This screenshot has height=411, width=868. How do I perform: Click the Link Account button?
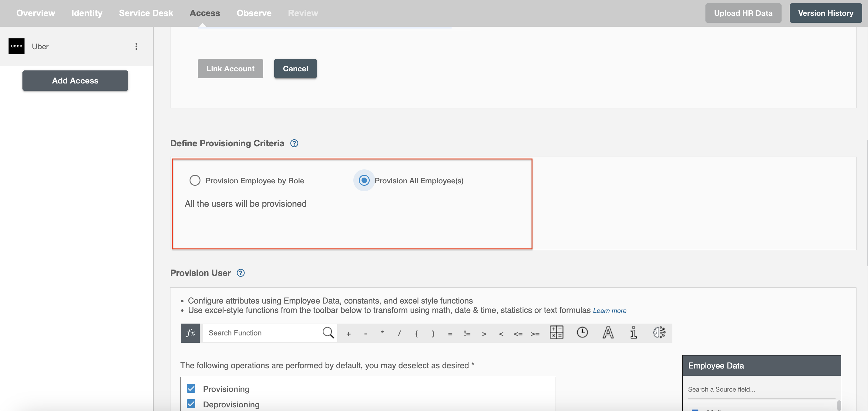230,68
